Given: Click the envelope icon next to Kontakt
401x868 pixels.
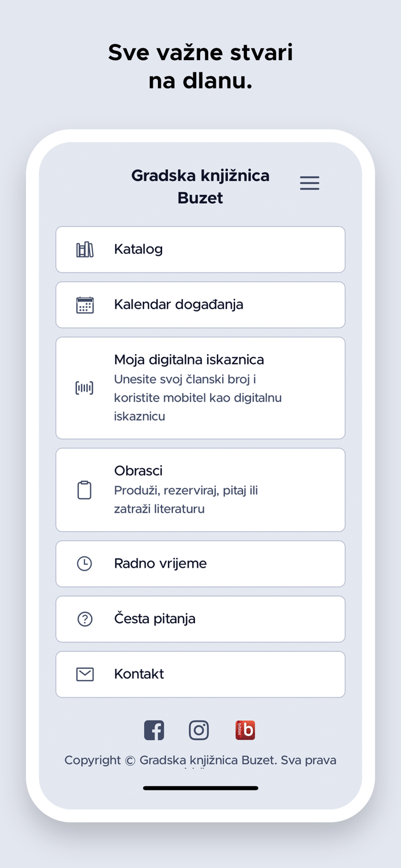Looking at the screenshot, I should (x=84, y=674).
